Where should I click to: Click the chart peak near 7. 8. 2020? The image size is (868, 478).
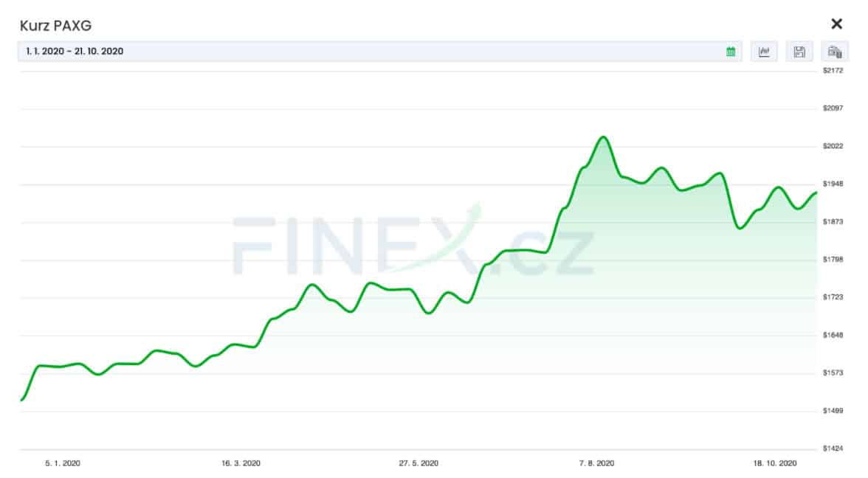(x=603, y=137)
